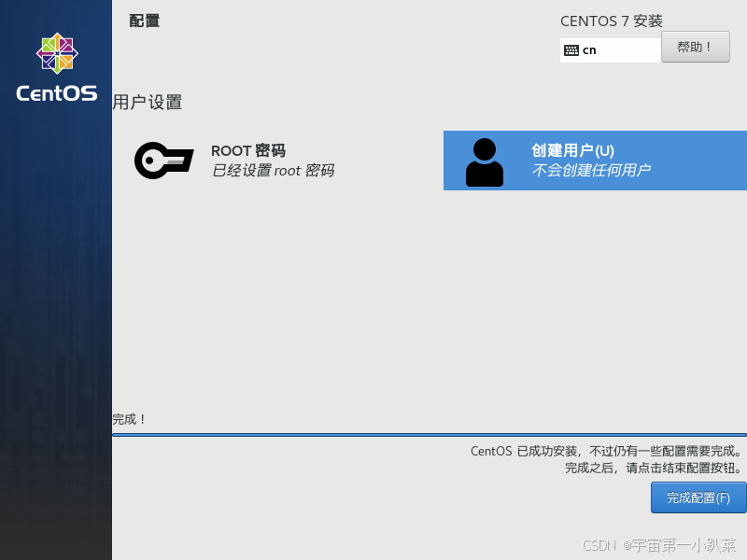The image size is (747, 560).
Task: Click the root password key icon
Action: tap(164, 161)
